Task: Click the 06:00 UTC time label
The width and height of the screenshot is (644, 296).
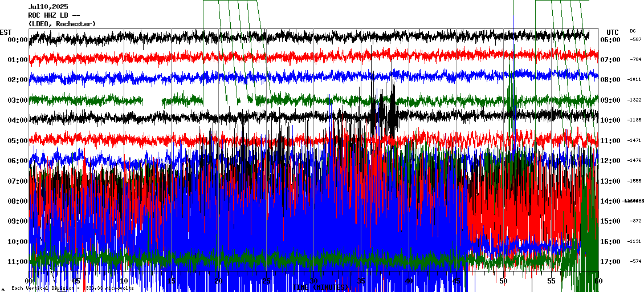Action: 610,40
